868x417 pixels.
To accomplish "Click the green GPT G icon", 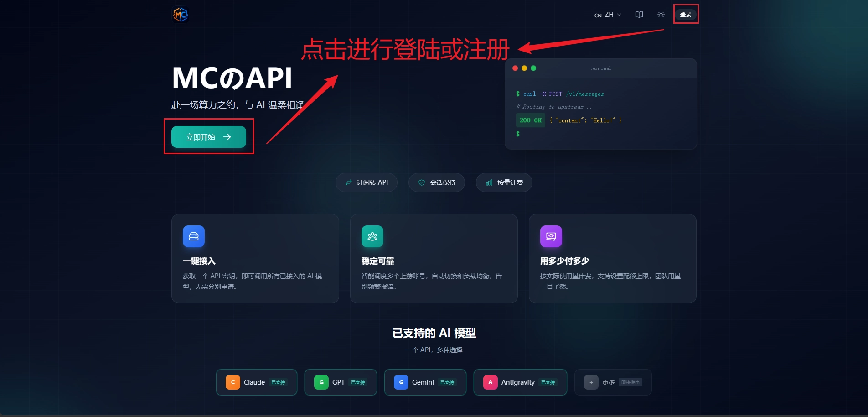I will (x=321, y=382).
